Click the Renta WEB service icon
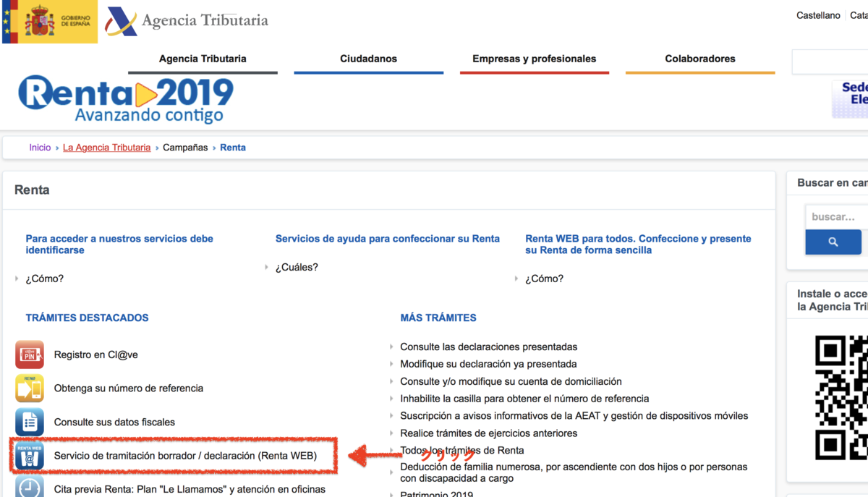 point(30,456)
